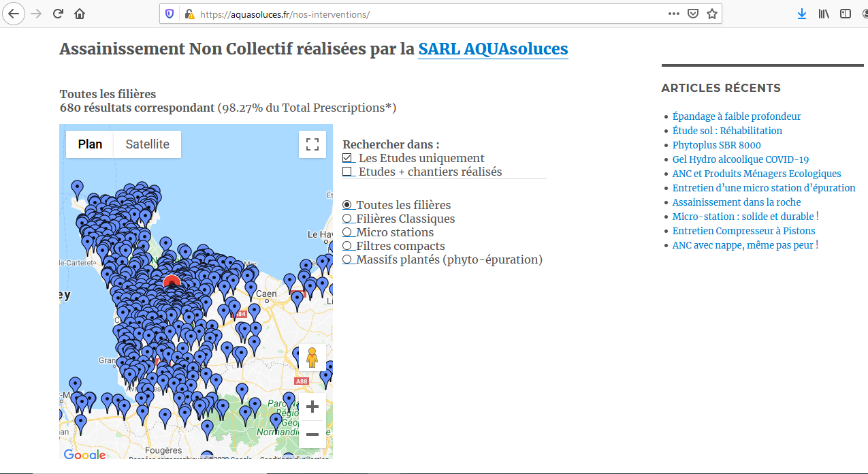Switch map to Satellite view
Viewport: 868px width, 474px height.
click(147, 144)
